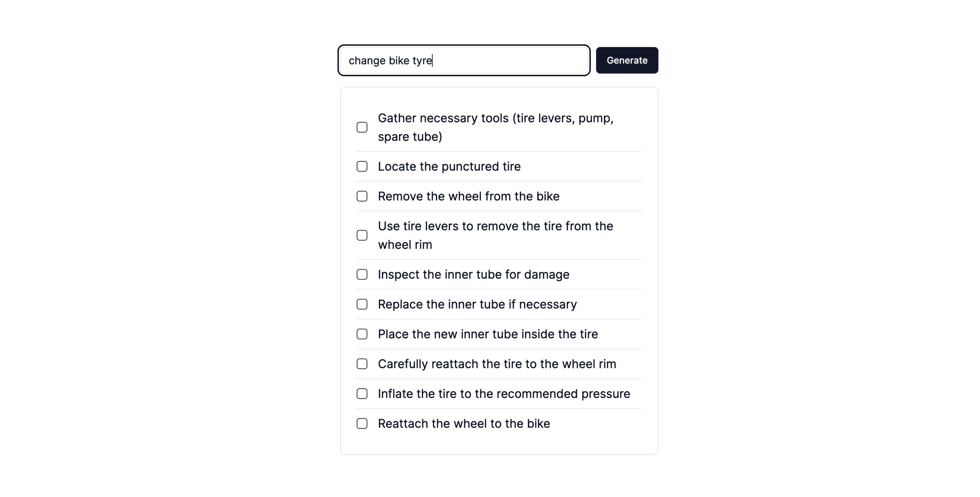Enable the 'Use tire levers' step checkbox
The width and height of the screenshot is (980, 497).
pyautogui.click(x=362, y=235)
